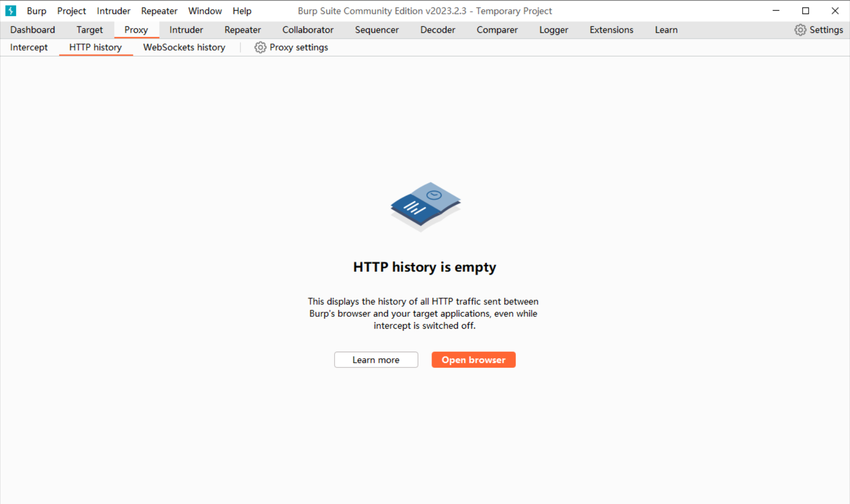The height and width of the screenshot is (504, 850).
Task: Open the Burp menu
Action: pos(37,11)
